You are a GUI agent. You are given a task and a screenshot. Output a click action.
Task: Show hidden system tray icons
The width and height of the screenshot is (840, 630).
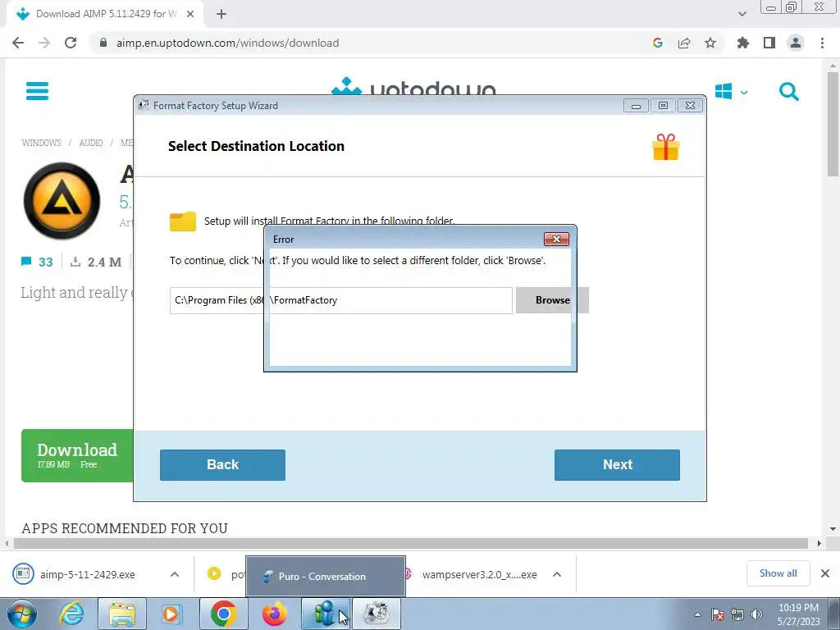(x=697, y=615)
